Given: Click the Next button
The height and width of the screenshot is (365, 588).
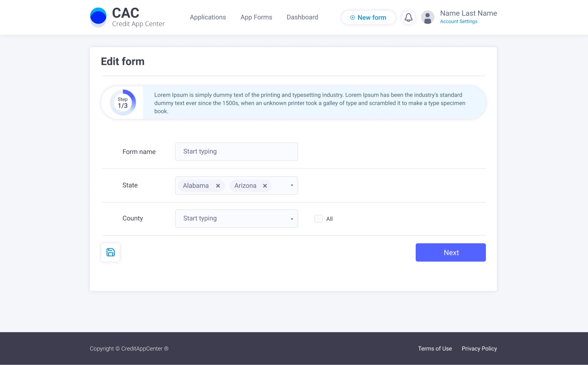Looking at the screenshot, I should tap(451, 252).
